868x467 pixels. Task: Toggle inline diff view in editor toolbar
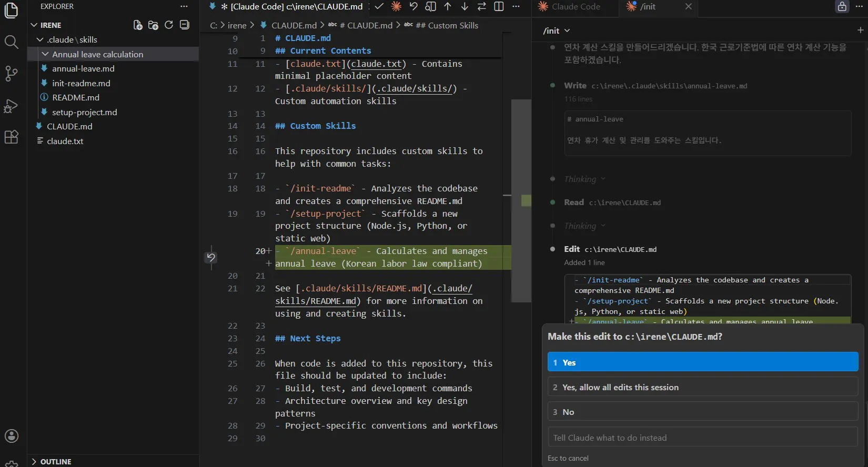(x=499, y=6)
